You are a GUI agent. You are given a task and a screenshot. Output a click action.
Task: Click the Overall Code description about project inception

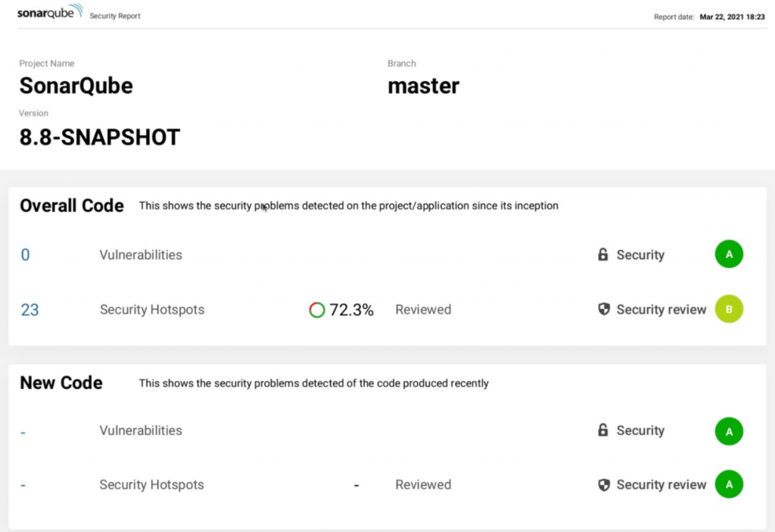(348, 206)
